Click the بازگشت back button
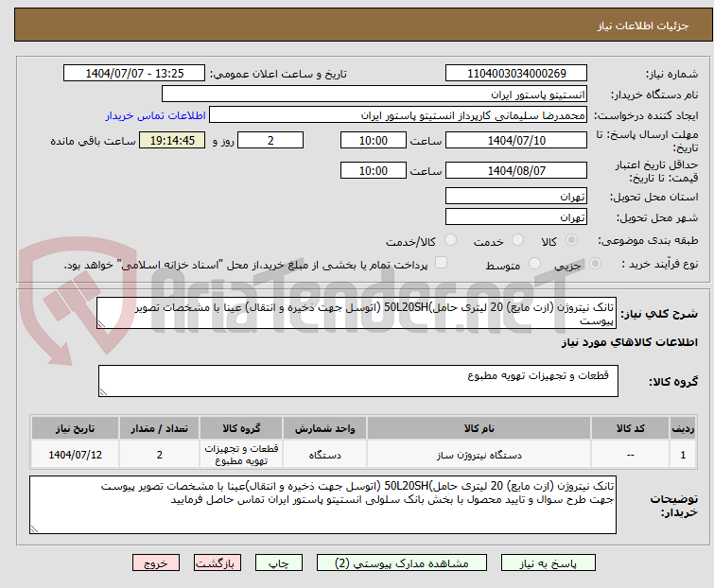This screenshot has width=714, height=588. (x=219, y=562)
